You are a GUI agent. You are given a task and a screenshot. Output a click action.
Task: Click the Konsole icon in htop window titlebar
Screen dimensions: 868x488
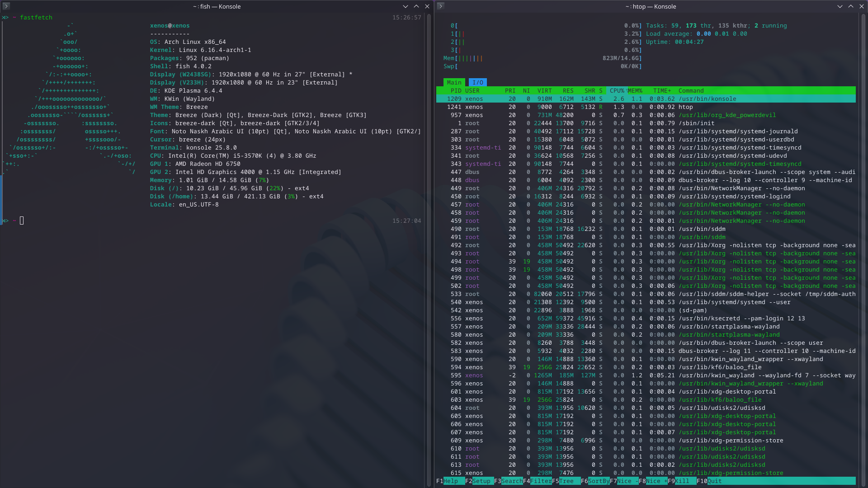(x=441, y=6)
